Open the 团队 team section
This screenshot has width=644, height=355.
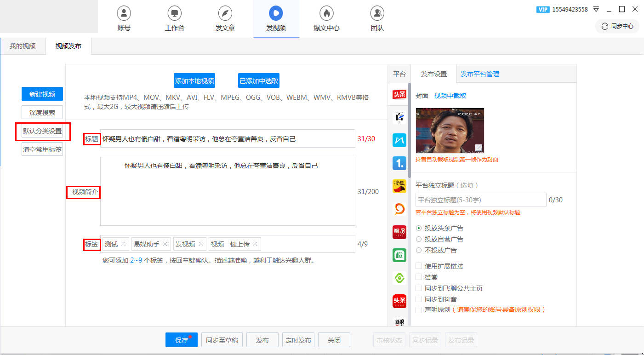point(376,18)
